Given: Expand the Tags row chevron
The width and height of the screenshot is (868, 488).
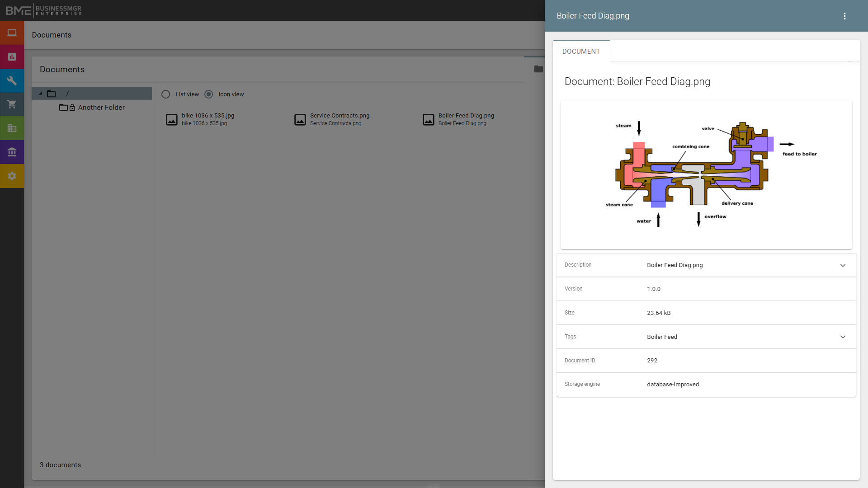Looking at the screenshot, I should click(x=843, y=337).
